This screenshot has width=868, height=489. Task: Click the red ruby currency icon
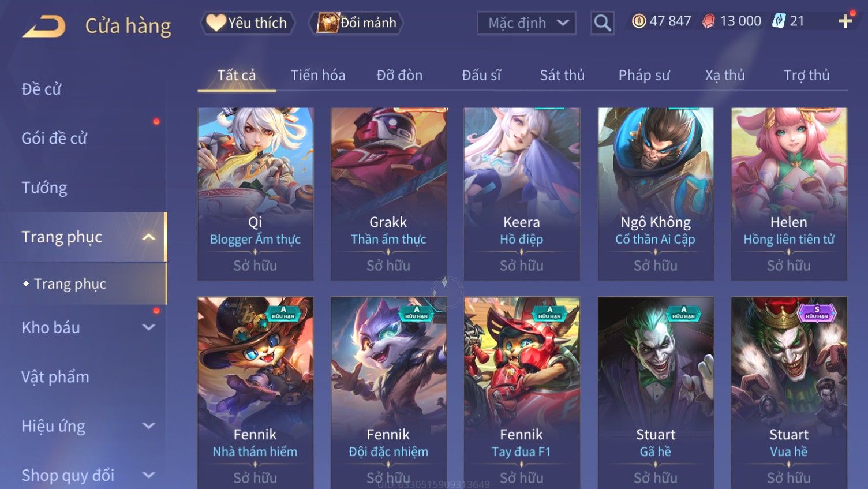pos(709,21)
